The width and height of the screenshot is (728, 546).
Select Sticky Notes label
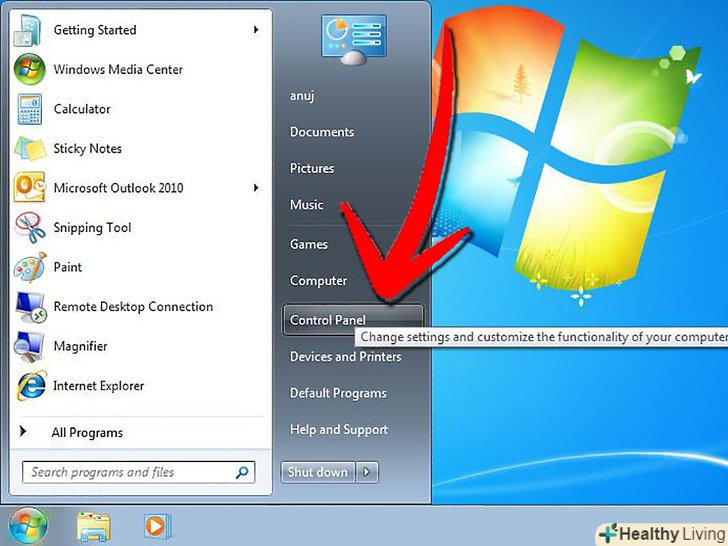click(x=87, y=149)
